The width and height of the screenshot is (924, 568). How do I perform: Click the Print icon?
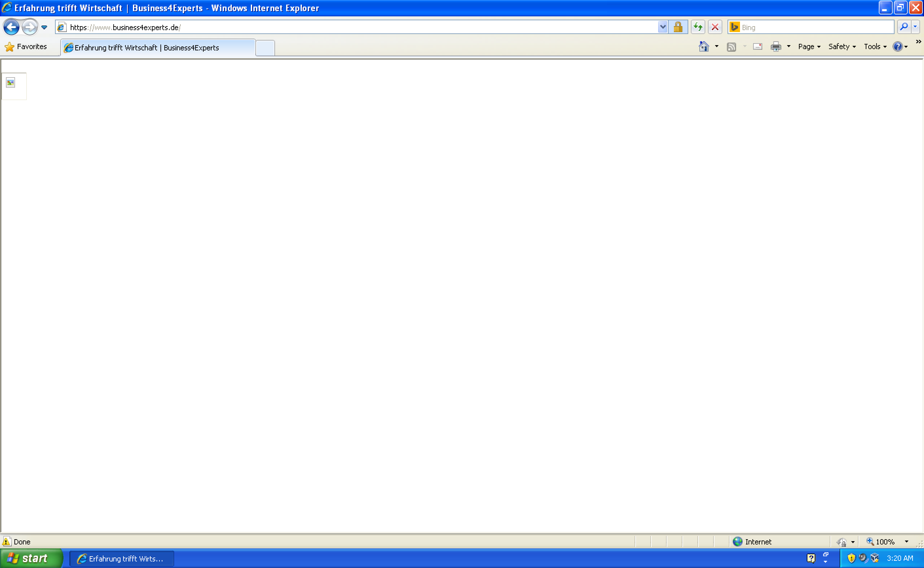(x=776, y=46)
